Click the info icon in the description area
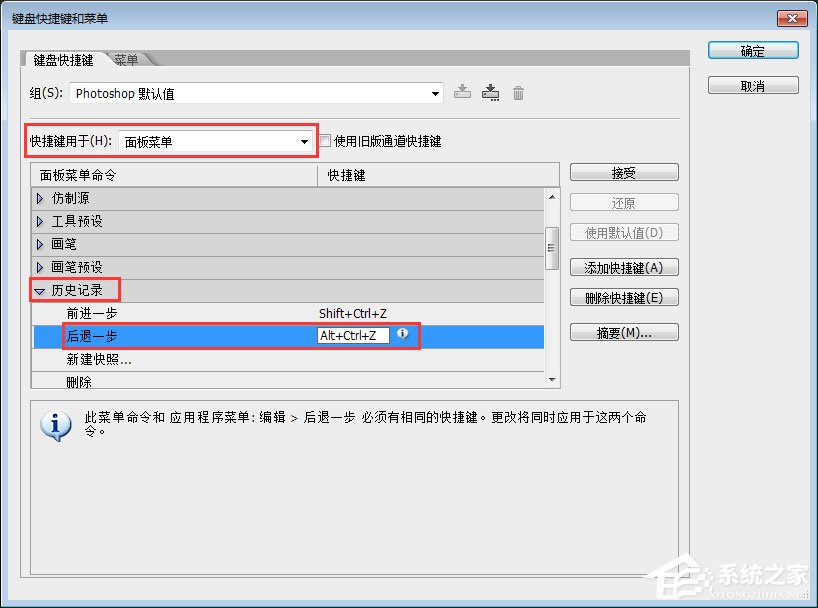 point(54,427)
